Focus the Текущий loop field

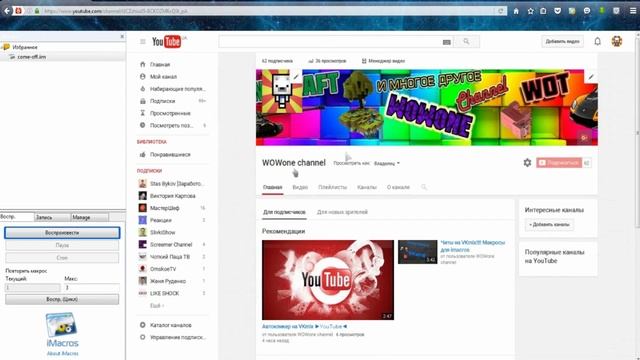click(x=32, y=287)
